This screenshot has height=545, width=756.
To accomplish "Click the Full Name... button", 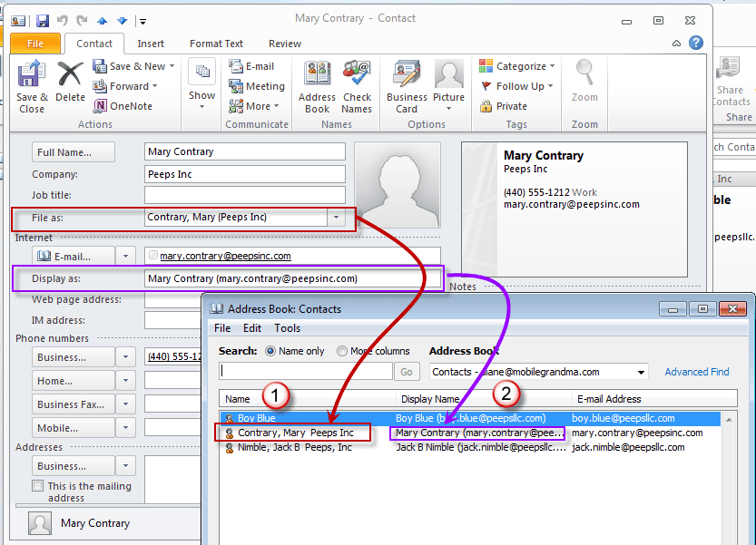I will [74, 152].
